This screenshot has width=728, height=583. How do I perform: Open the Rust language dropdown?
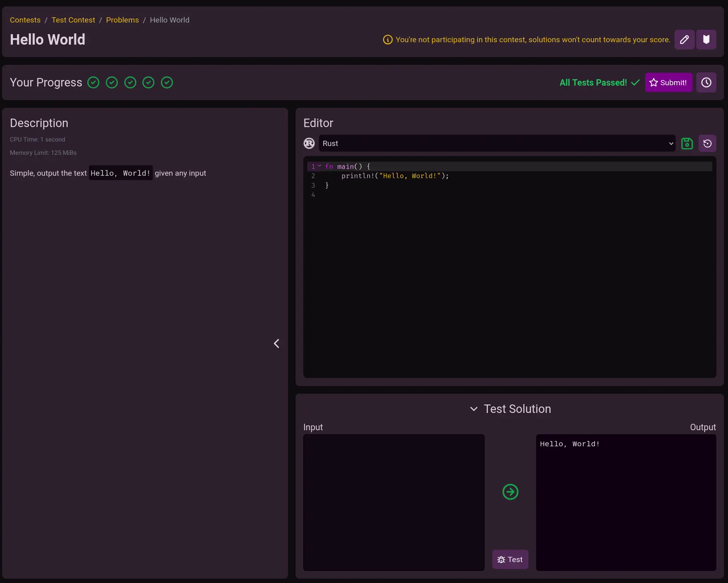point(497,144)
